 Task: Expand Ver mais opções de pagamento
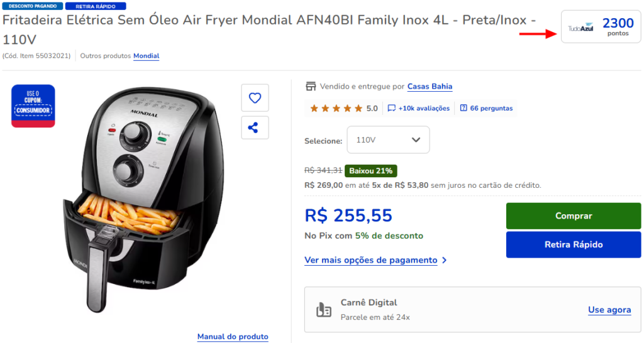(x=375, y=260)
